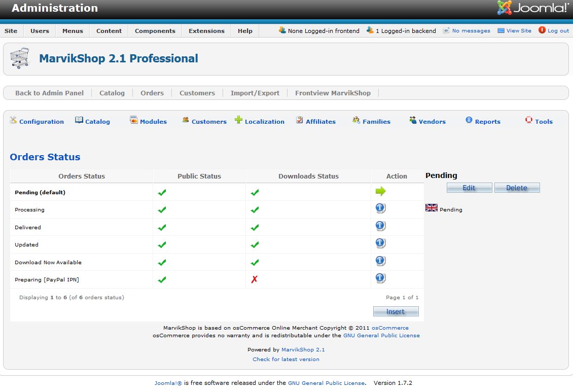
Task: Open the Users menu
Action: [40, 31]
